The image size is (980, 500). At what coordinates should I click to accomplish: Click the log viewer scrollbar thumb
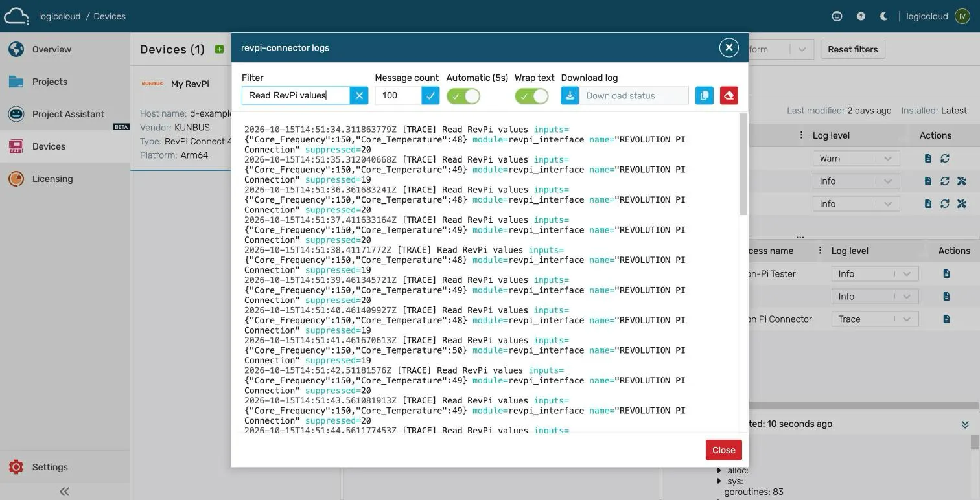pos(743,165)
